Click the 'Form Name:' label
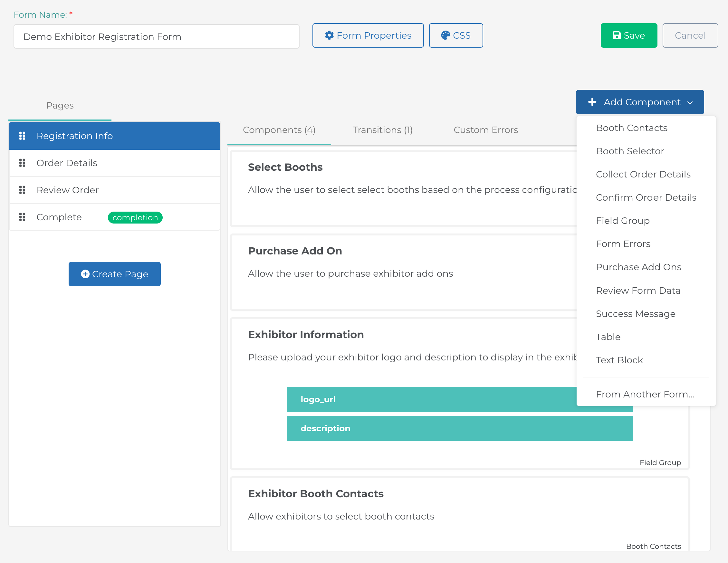The image size is (728, 563). click(40, 15)
